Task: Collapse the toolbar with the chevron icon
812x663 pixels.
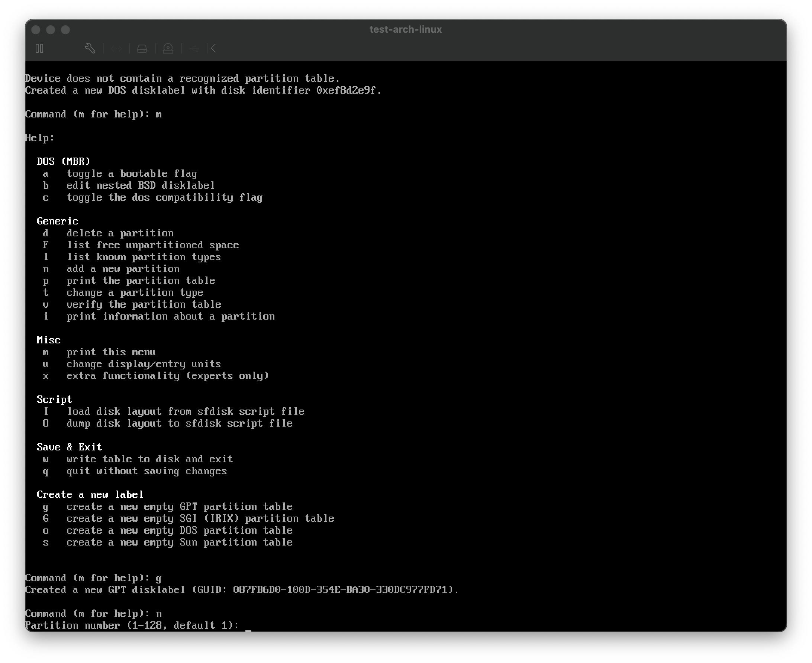Action: tap(212, 48)
